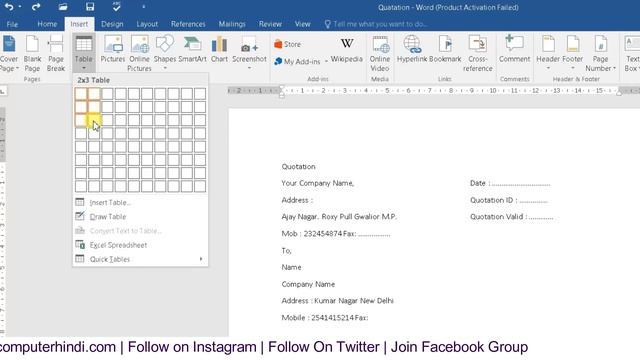Open the Office Store add-ins

coord(288,44)
